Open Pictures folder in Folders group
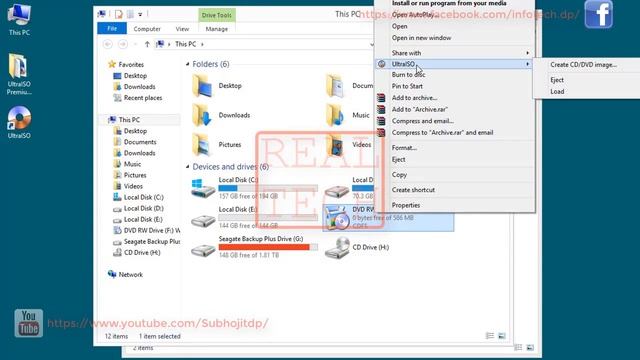The height and width of the screenshot is (360, 640). click(202, 144)
